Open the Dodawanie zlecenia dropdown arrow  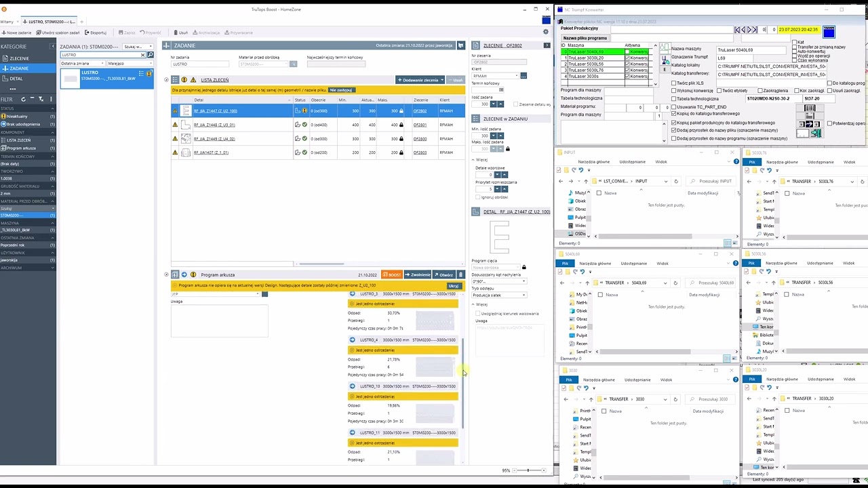click(x=442, y=80)
